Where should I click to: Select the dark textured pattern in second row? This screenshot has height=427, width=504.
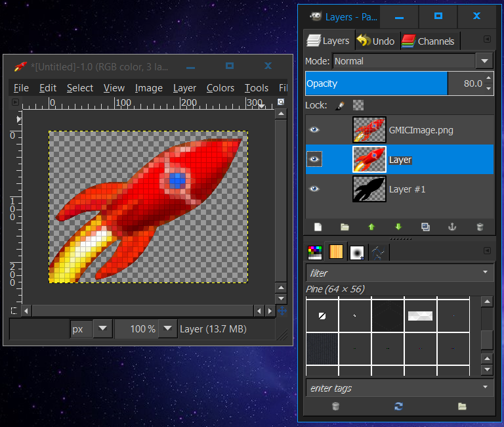(x=322, y=349)
